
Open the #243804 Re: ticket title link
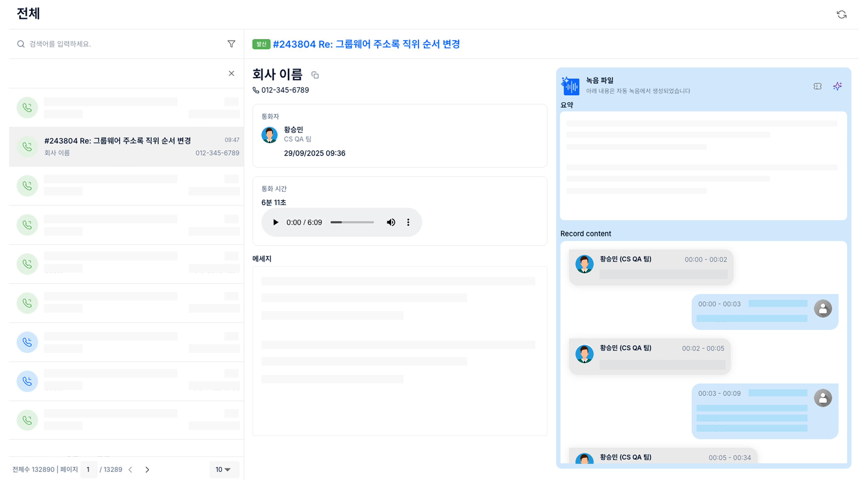[x=366, y=44]
